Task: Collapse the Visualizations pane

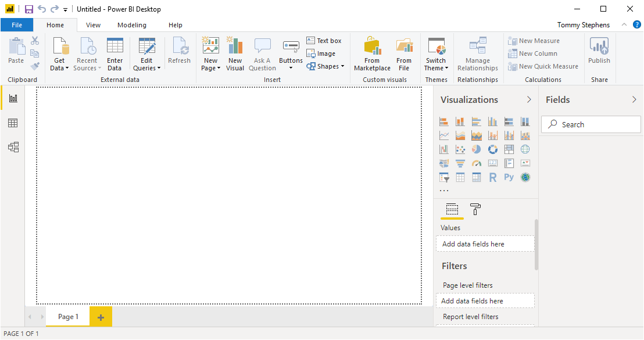Action: point(529,100)
